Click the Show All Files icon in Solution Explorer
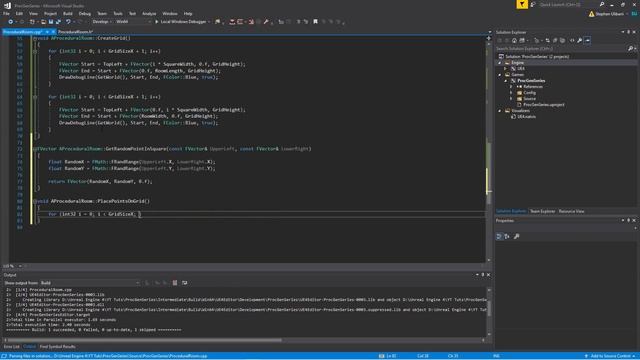This screenshot has width=640, height=360. tap(562, 40)
